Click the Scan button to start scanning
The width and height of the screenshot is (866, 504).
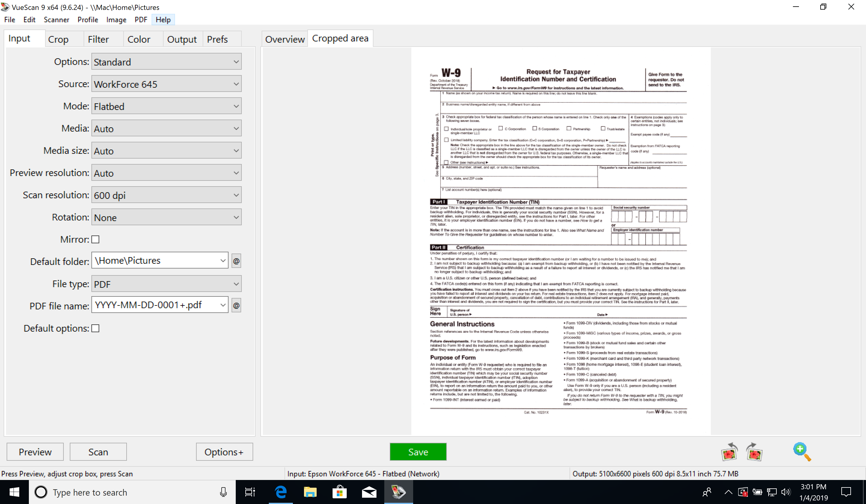click(97, 452)
